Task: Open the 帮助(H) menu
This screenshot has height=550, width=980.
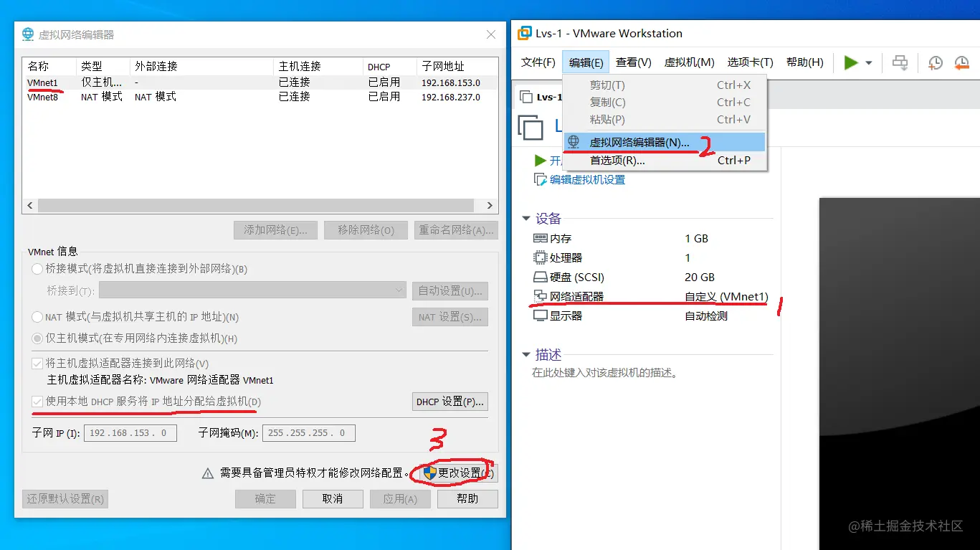Action: tap(805, 62)
